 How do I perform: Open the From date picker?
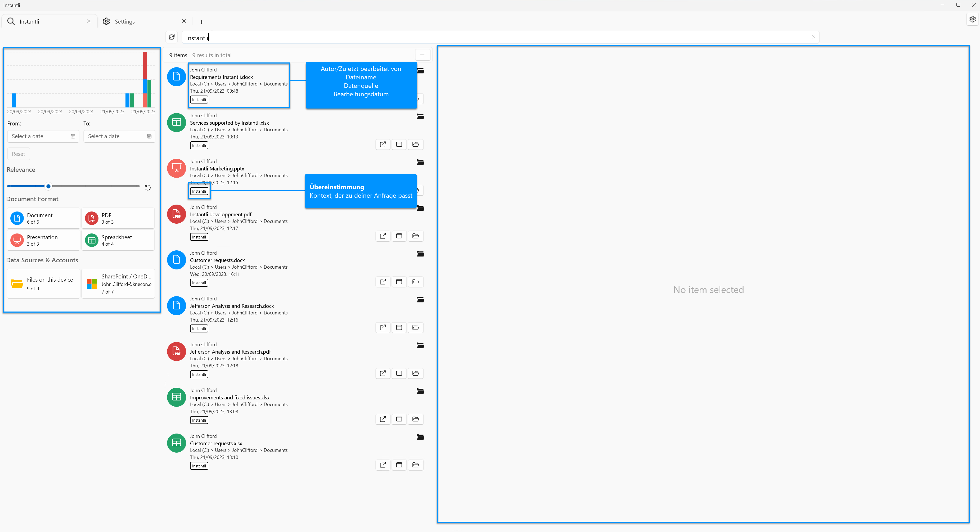tap(43, 136)
